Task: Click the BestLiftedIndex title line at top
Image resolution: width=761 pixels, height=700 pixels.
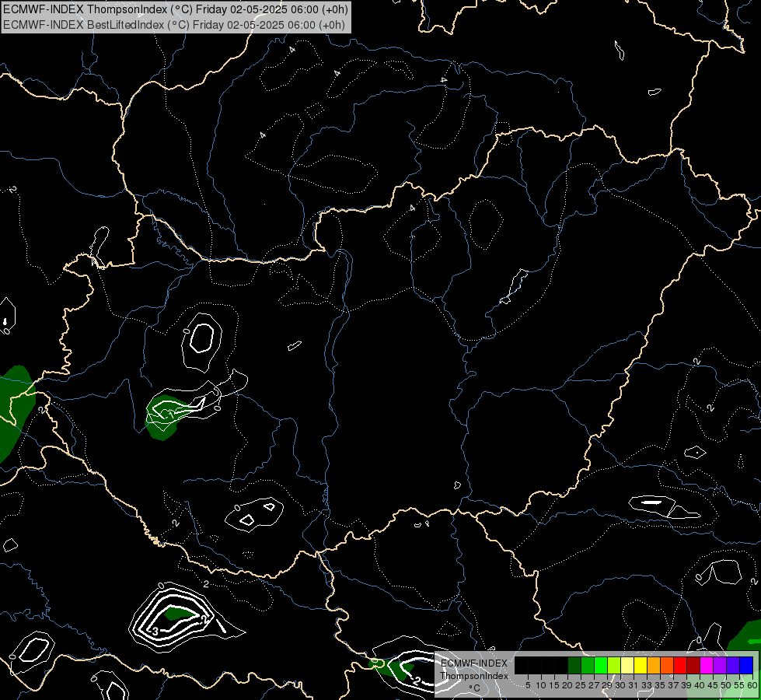Action: tap(173, 24)
